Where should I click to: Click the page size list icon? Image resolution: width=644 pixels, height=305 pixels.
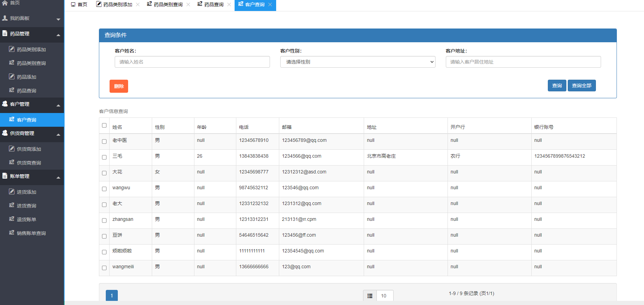pos(370,296)
